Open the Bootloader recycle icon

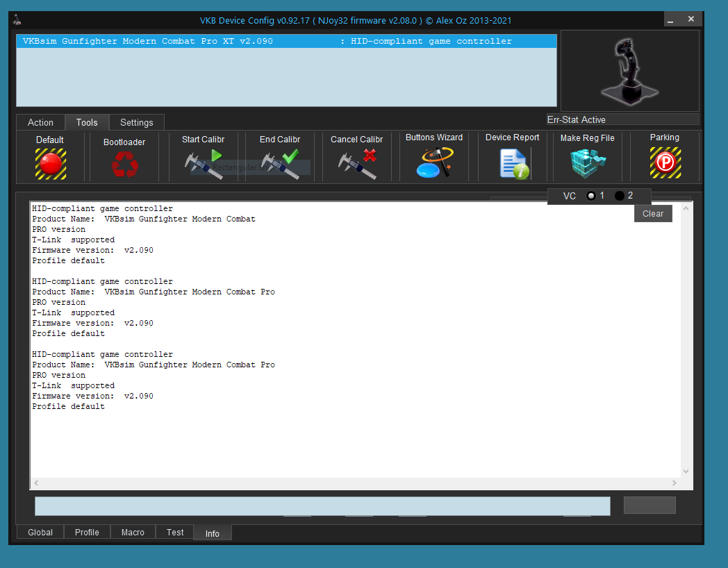[x=124, y=165]
